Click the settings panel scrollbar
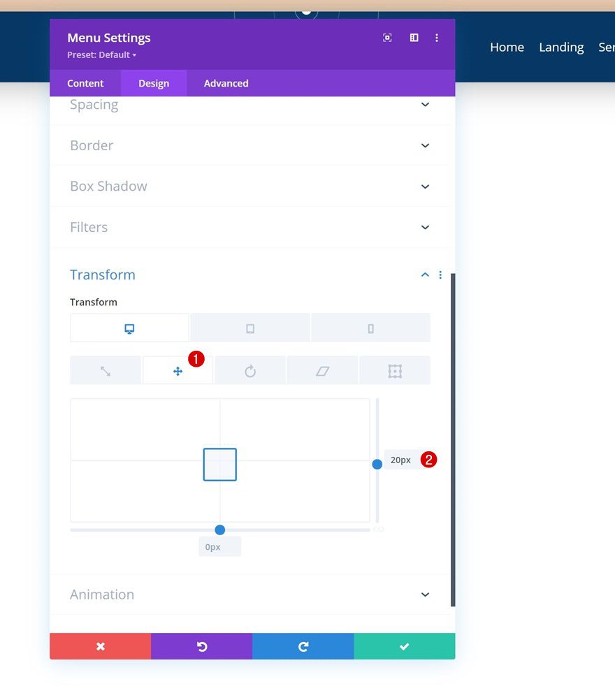 tap(453, 439)
